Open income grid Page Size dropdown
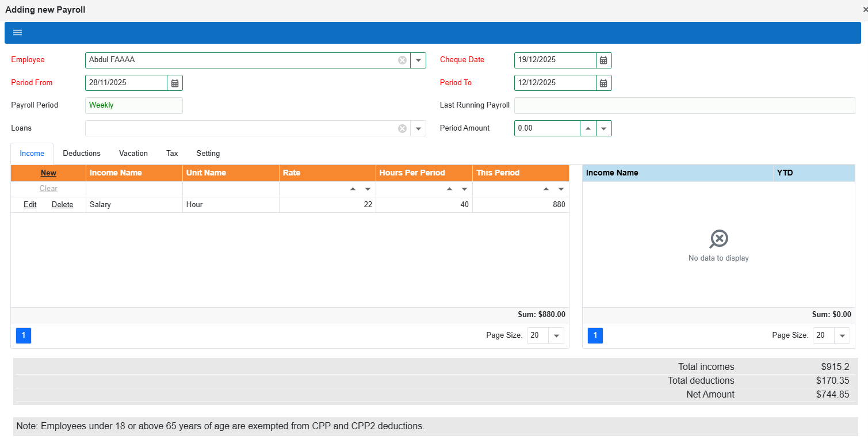Image resolution: width=868 pixels, height=443 pixels. [x=556, y=336]
